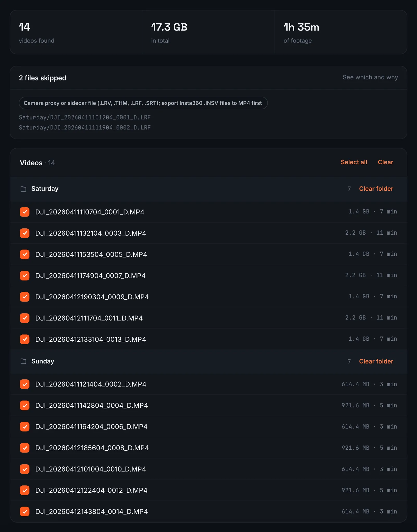Click file name DJI_20260412133104_0013_D.MP4
This screenshot has height=532, width=417.
coord(91,339)
